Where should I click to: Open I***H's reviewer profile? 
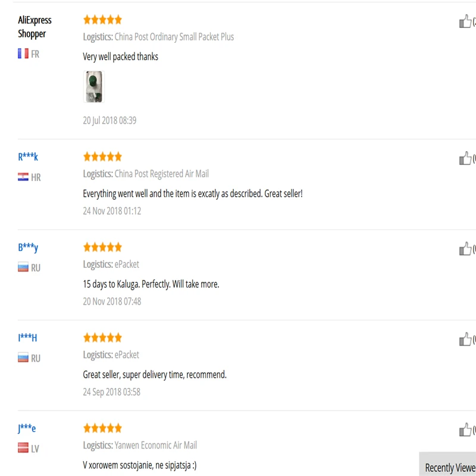click(27, 337)
